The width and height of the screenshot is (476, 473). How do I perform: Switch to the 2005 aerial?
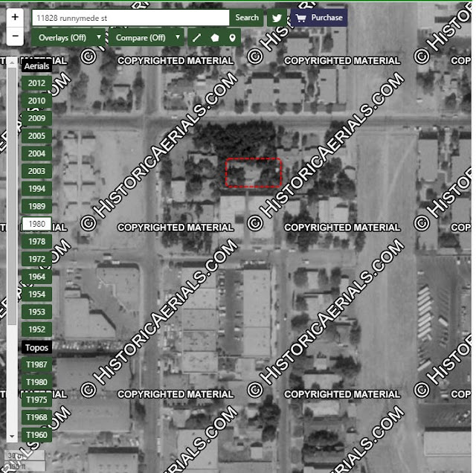tap(36, 136)
